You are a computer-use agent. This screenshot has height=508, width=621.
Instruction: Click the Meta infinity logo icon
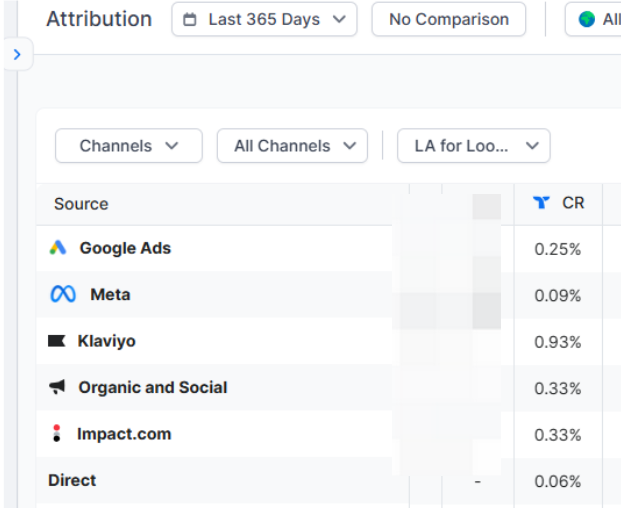(x=63, y=294)
